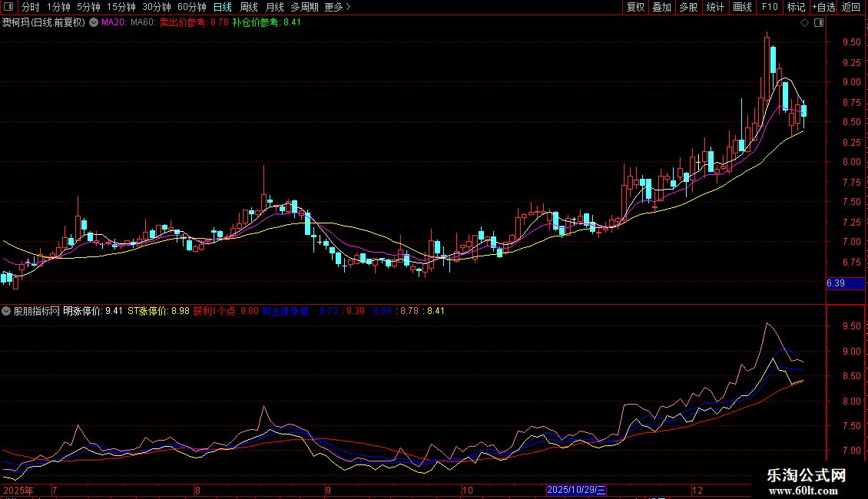Click the ST涨停价: 8.98 value

pos(158,311)
